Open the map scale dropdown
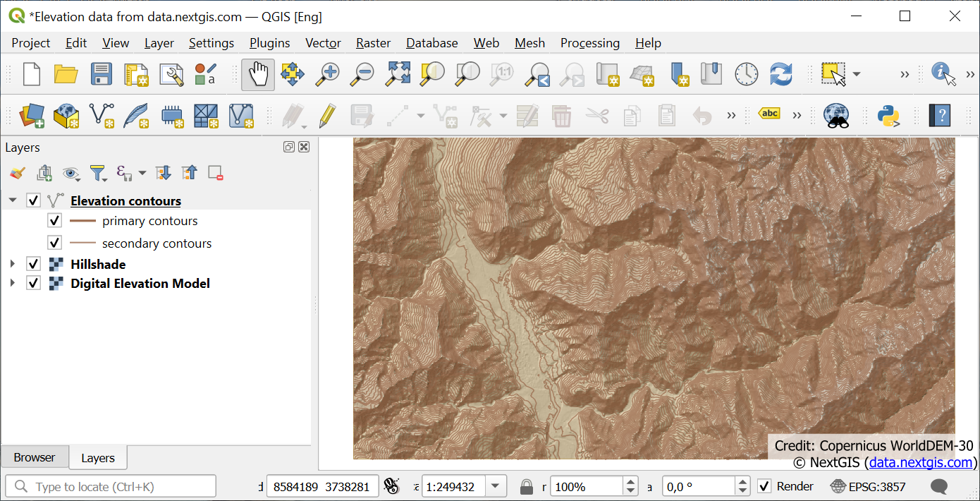The image size is (980, 501). (x=496, y=486)
